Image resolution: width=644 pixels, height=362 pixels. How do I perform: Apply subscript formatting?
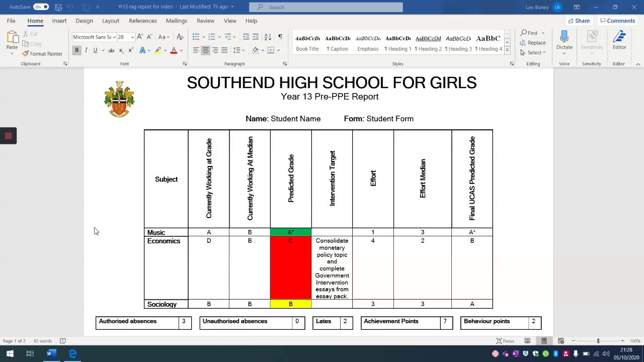121,50
